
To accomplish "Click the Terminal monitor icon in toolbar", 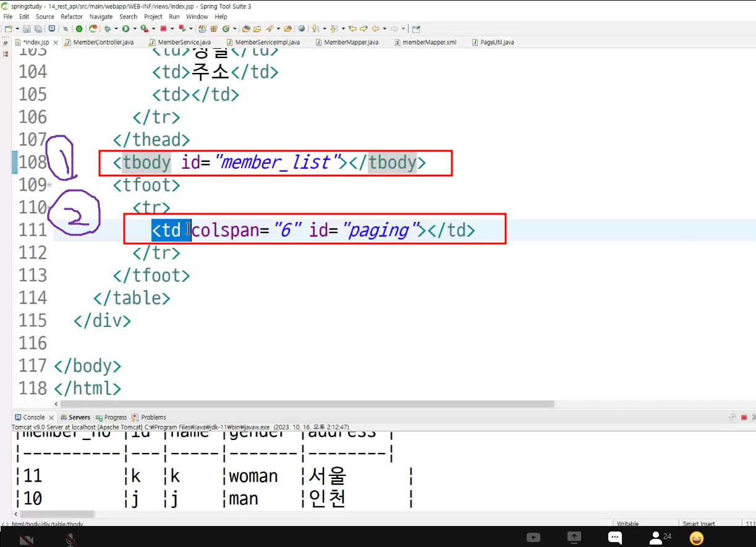I will point(52,28).
